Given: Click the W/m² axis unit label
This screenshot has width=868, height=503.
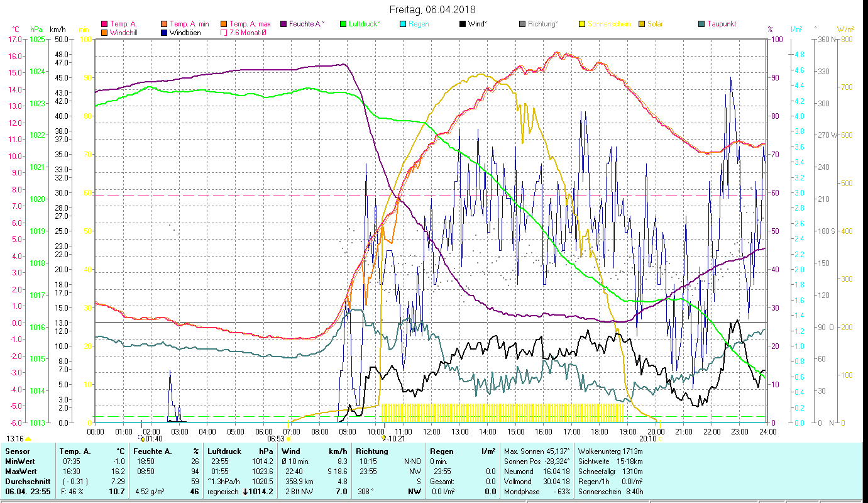Looking at the screenshot, I should tap(846, 30).
